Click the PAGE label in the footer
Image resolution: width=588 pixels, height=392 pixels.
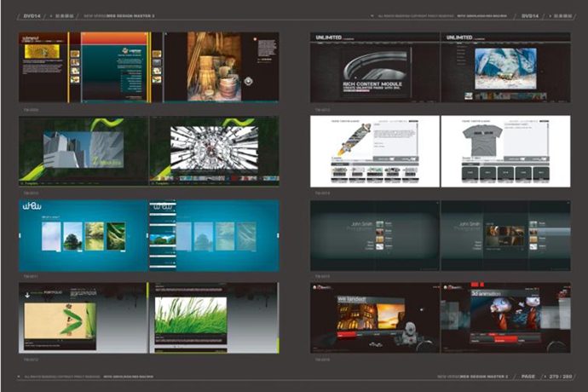(528, 377)
